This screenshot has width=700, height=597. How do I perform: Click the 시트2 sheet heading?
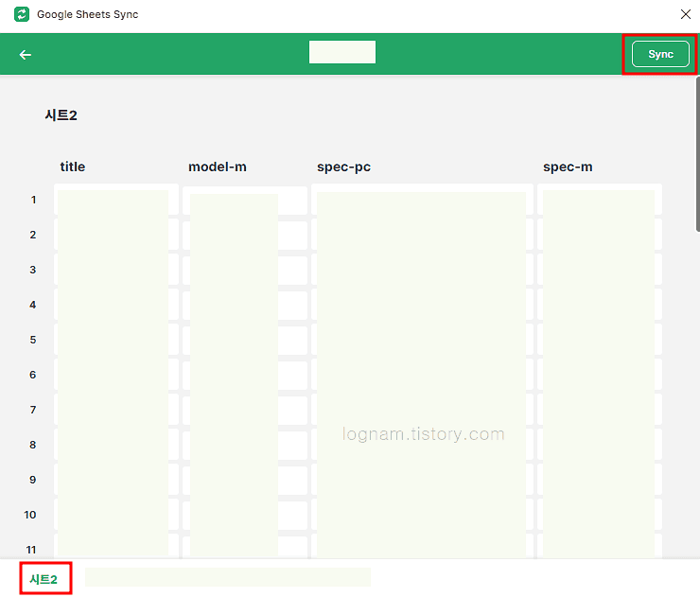(x=61, y=115)
